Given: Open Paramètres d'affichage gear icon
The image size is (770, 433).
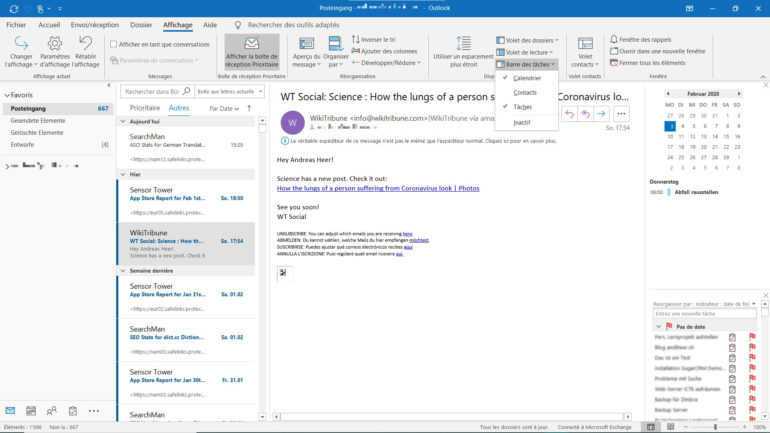Looking at the screenshot, I should (x=55, y=43).
